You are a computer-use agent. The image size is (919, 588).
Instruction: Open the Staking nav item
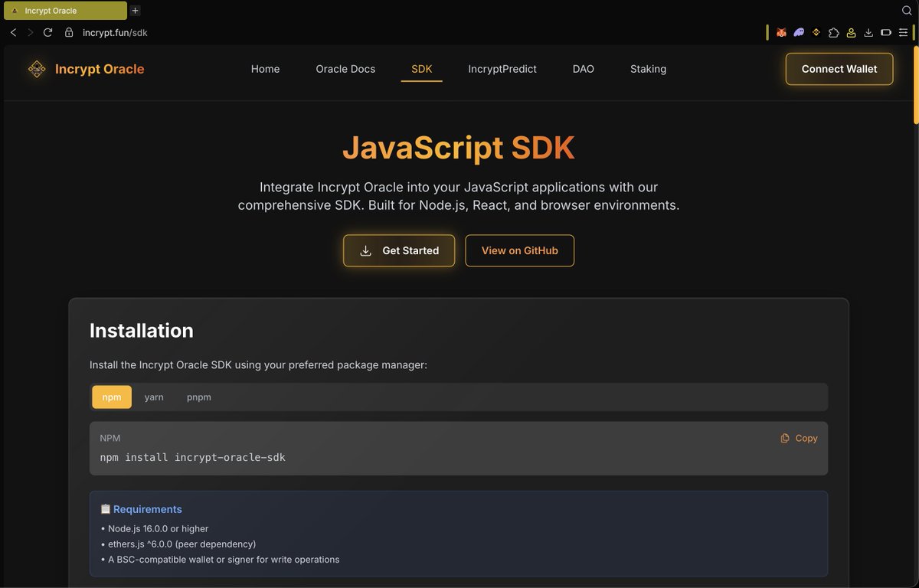pyautogui.click(x=648, y=69)
